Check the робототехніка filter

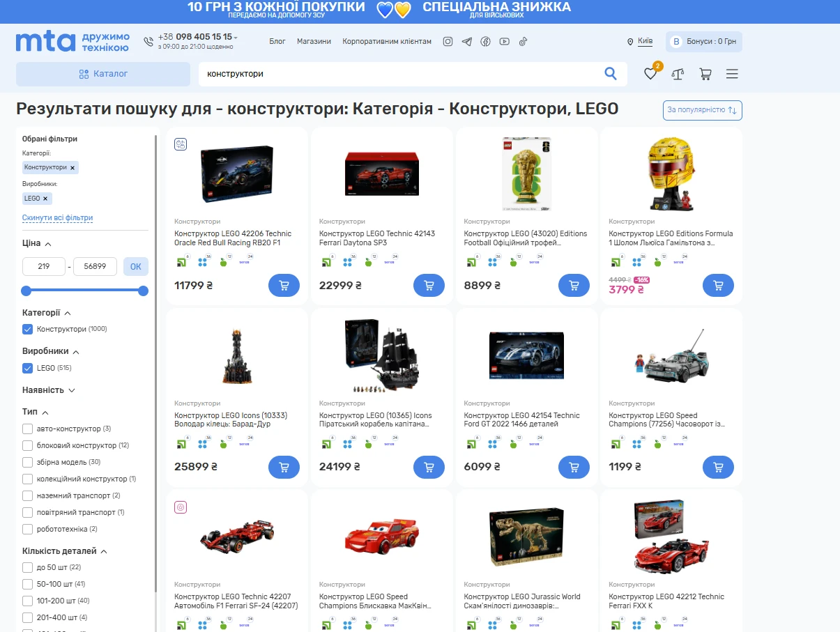[28, 529]
